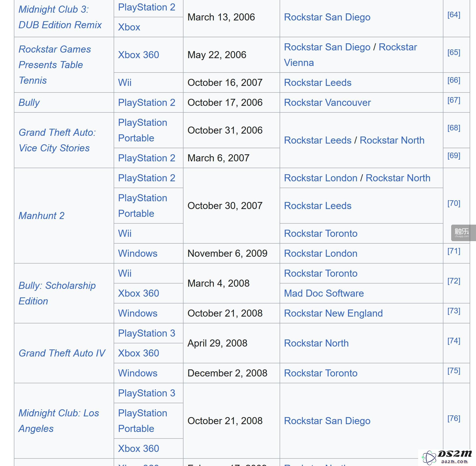Click Rockstar North beside April 29, 2008

pos(316,343)
